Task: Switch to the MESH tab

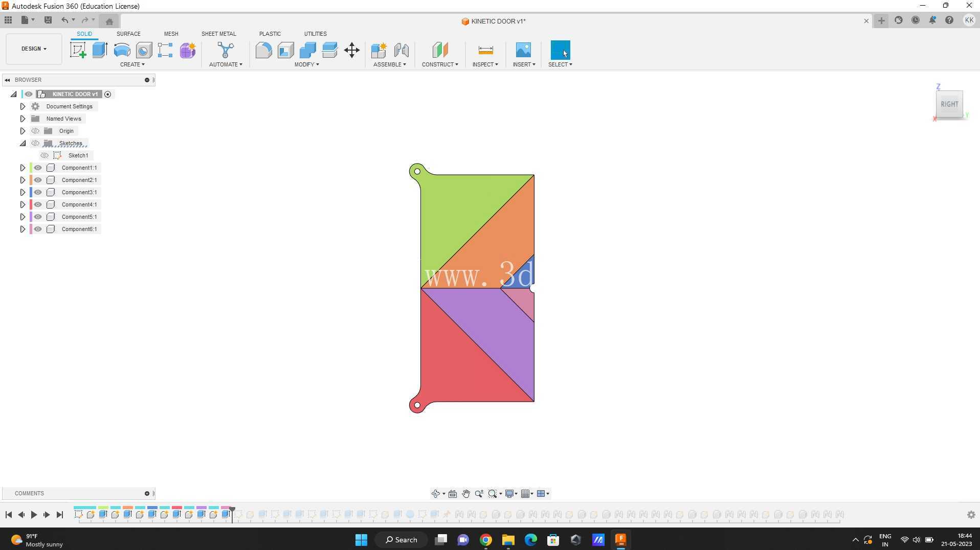Action: [171, 34]
